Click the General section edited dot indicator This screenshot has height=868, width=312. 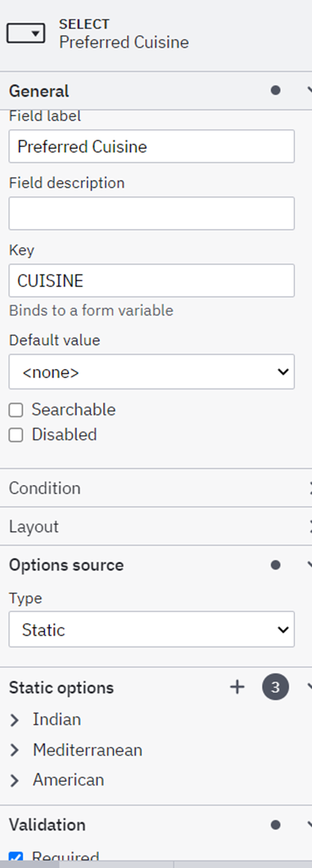click(x=275, y=91)
